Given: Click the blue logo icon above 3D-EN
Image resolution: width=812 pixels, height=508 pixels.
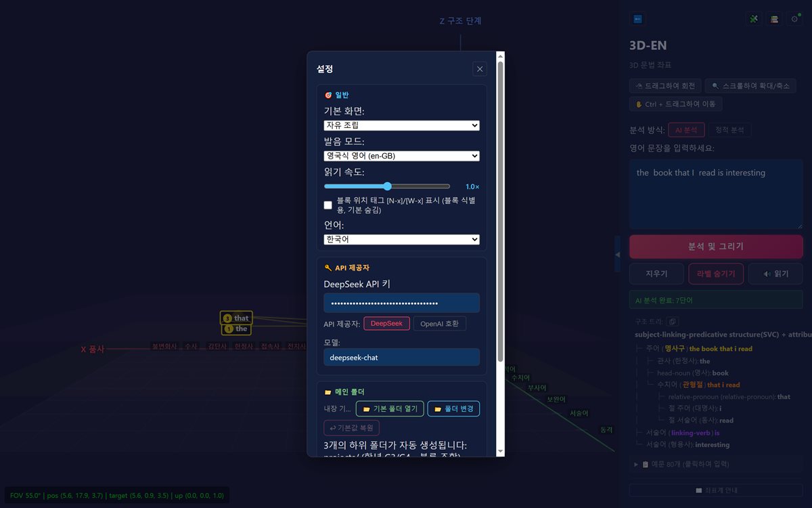Looking at the screenshot, I should pyautogui.click(x=637, y=19).
